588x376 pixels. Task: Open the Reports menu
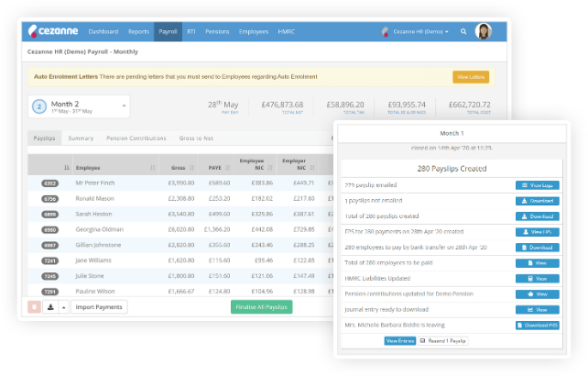[x=138, y=31]
